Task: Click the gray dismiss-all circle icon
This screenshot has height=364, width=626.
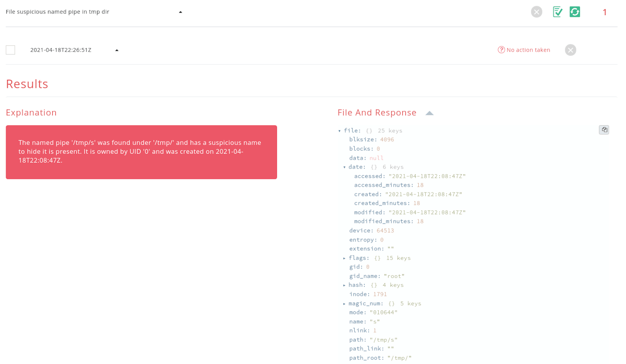Action: (536, 11)
